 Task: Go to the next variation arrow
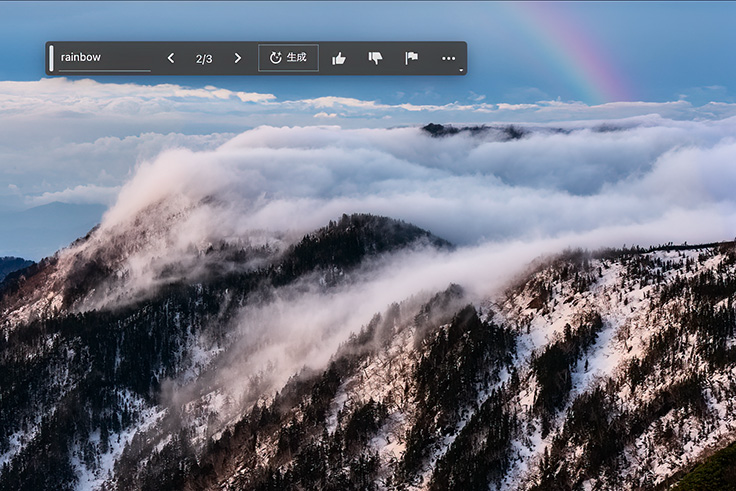(x=237, y=58)
